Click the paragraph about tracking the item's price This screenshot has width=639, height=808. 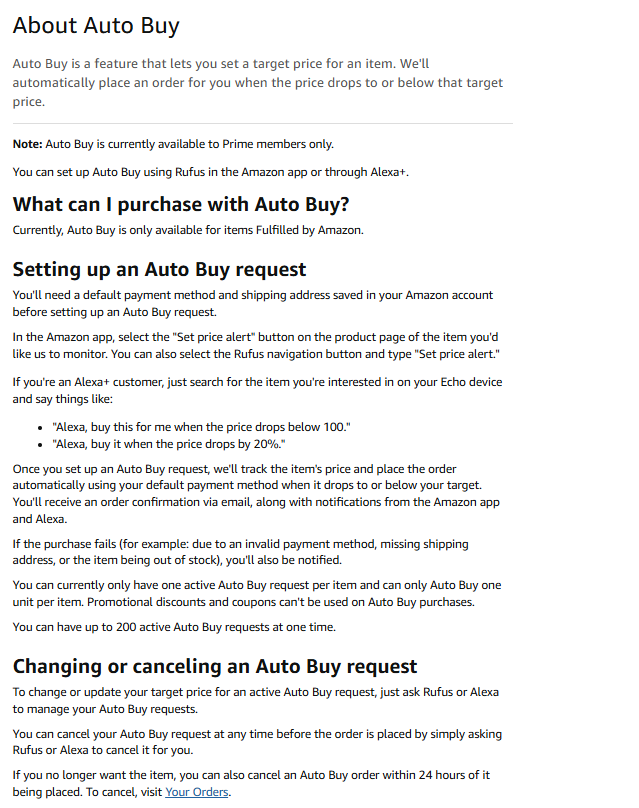pos(257,493)
